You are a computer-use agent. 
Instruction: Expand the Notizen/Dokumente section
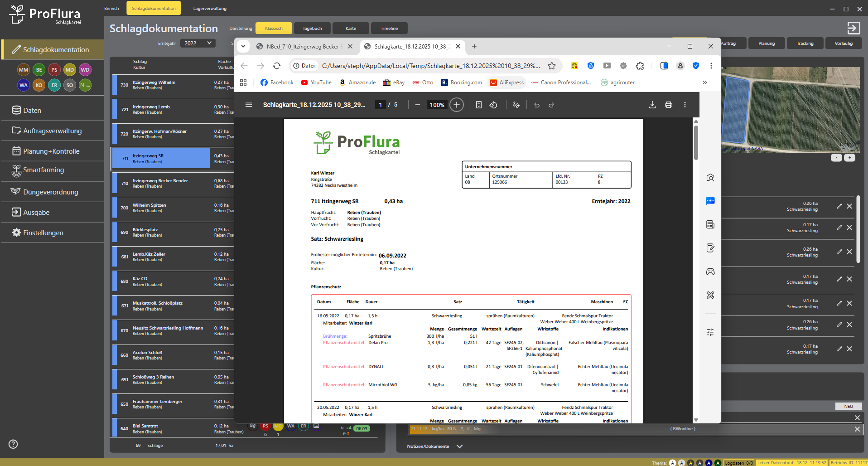tap(459, 447)
